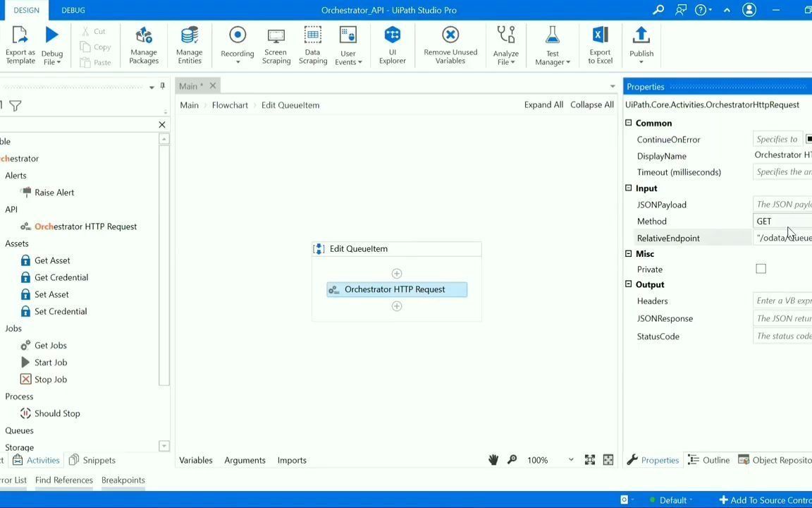Select Raise Alert activity
Screen dimensions: 812x508
[x=47, y=193]
